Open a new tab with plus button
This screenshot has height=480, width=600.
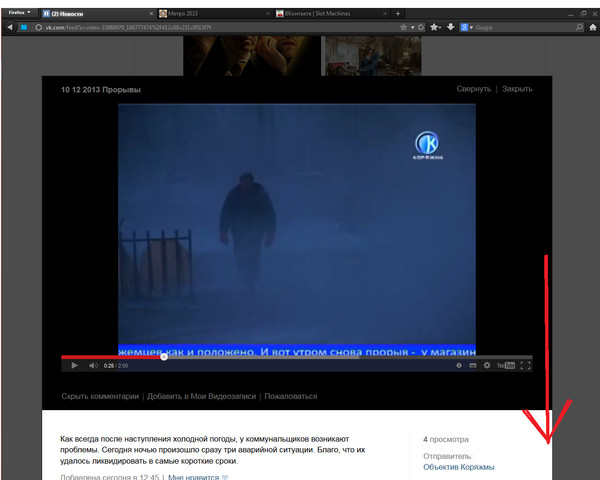click(x=398, y=13)
